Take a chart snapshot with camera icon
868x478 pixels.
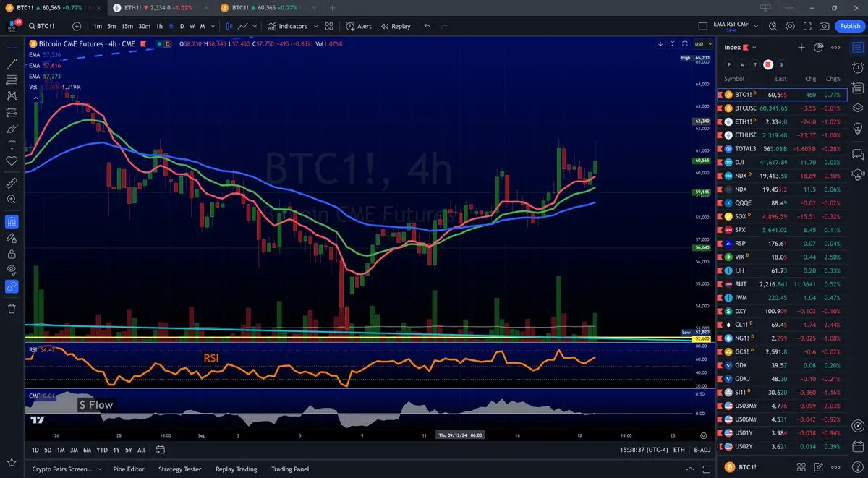824,26
